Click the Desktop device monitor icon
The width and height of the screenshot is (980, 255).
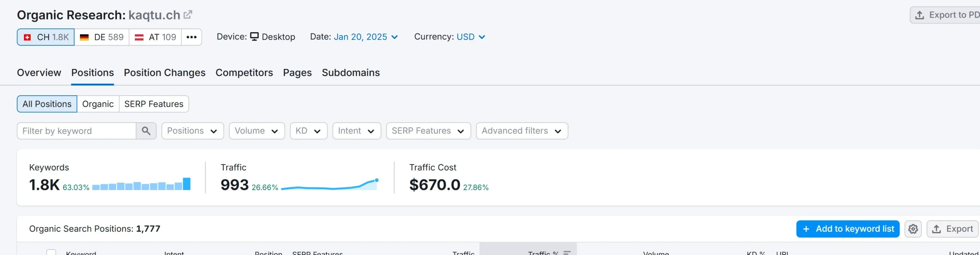pos(254,37)
